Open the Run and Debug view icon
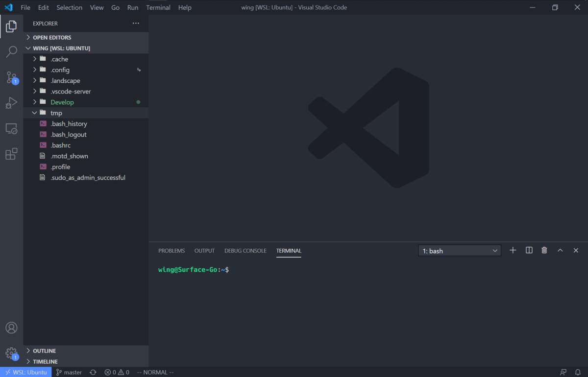 tap(11, 103)
